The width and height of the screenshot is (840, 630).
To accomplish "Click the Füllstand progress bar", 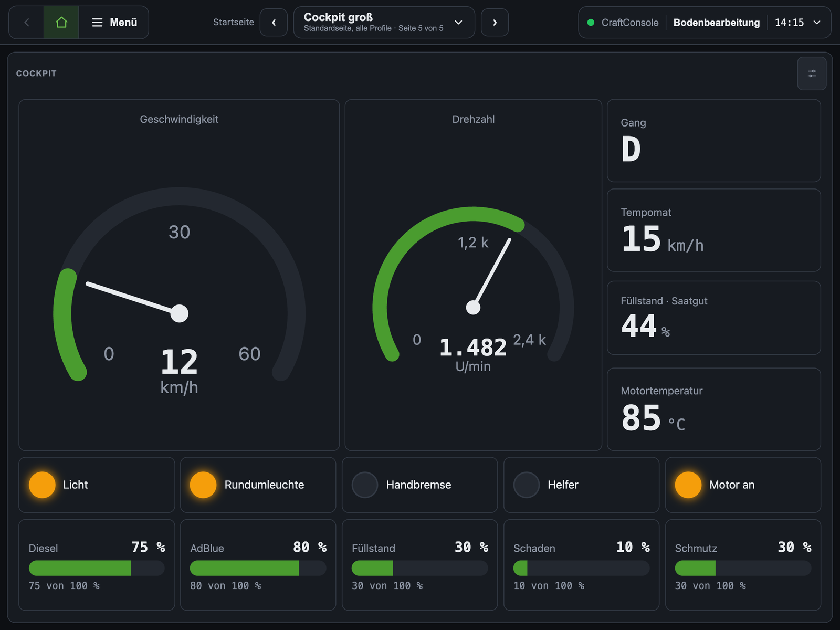I will (x=419, y=568).
